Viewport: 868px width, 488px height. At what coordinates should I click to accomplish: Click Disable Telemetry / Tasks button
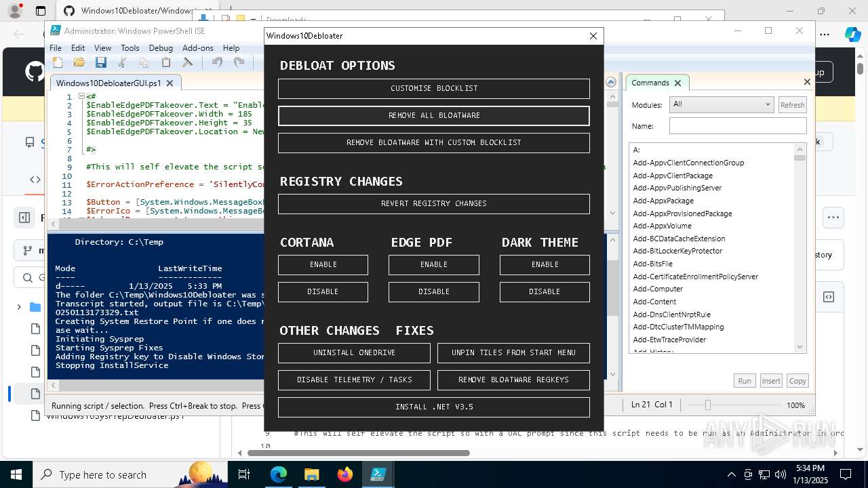pos(354,380)
